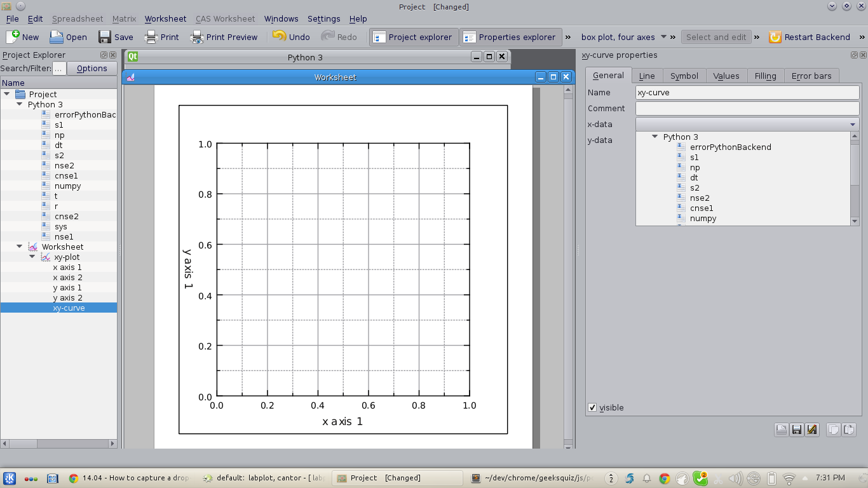This screenshot has height=488, width=868.
Task: Open the Project explorer toolbar icon
Action: pos(413,37)
